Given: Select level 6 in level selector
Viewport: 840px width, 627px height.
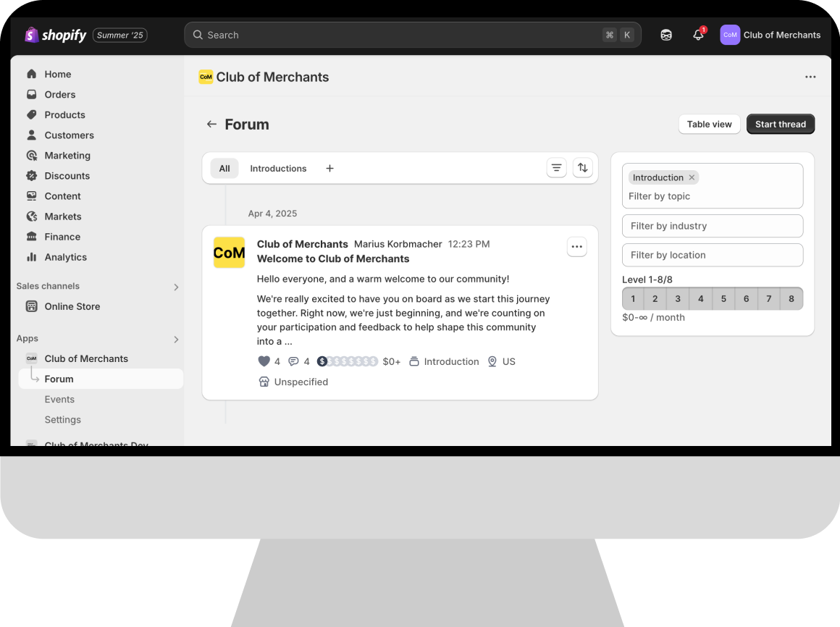Looking at the screenshot, I should (x=747, y=299).
